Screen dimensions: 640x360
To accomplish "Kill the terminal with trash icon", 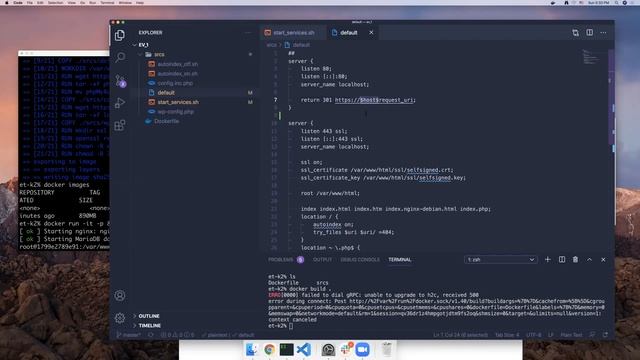I will [x=576, y=260].
